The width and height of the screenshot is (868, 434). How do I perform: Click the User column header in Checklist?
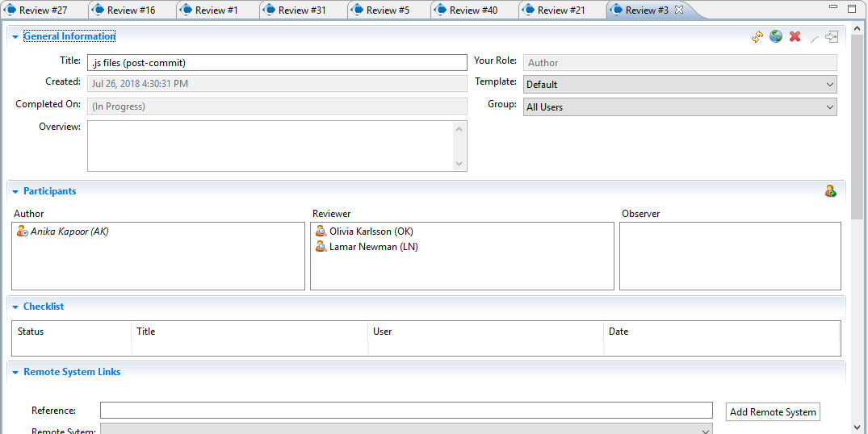[486, 332]
